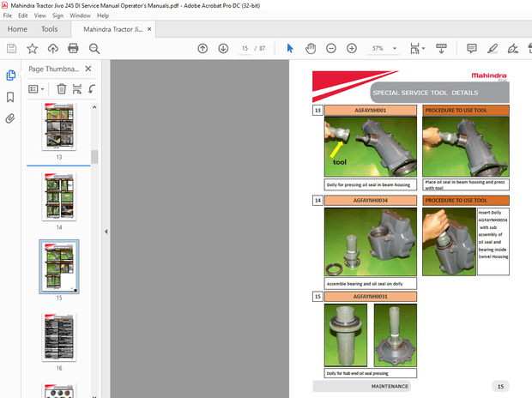
Task: Go to previous page using up arrow
Action: [203, 49]
